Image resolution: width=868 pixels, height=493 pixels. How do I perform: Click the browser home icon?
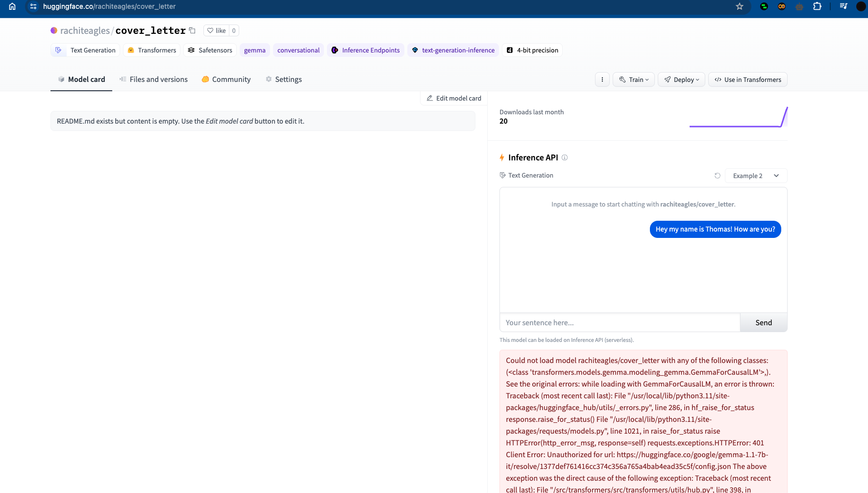tap(12, 6)
